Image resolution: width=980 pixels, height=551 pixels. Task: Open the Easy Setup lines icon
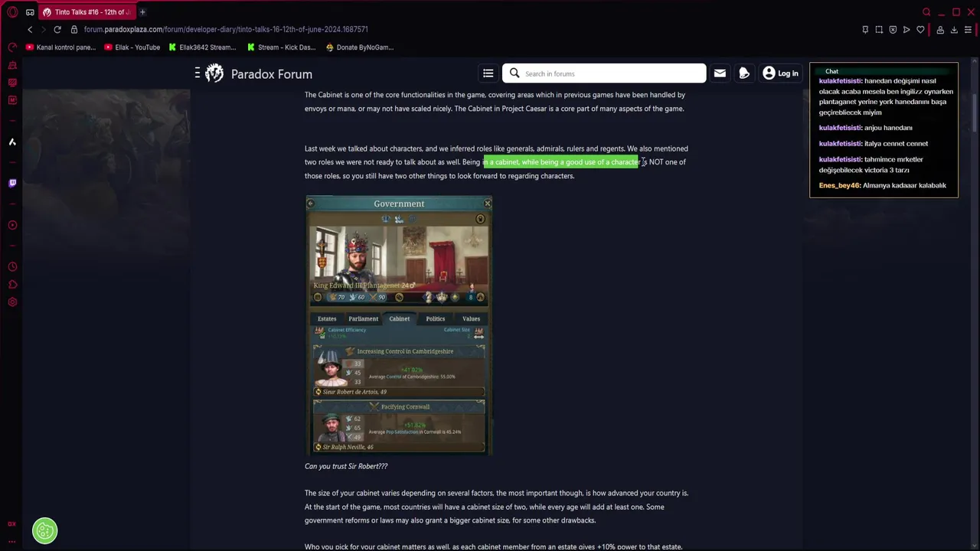pos(968,30)
